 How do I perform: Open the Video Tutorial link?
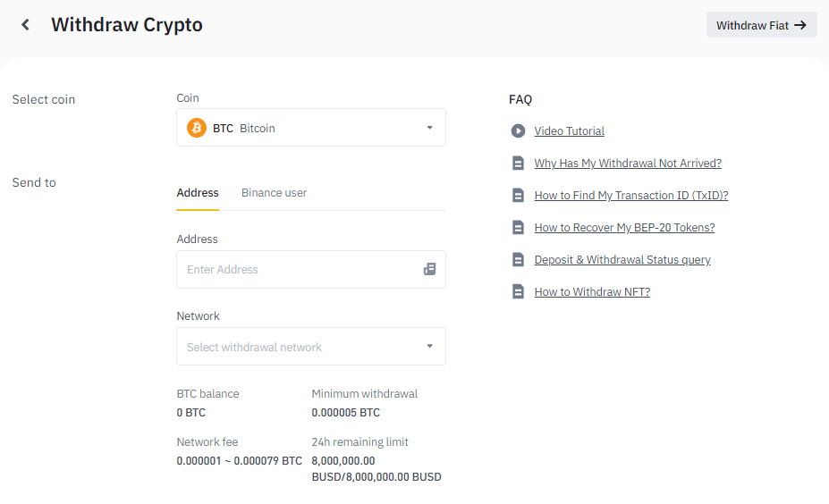[x=570, y=131]
